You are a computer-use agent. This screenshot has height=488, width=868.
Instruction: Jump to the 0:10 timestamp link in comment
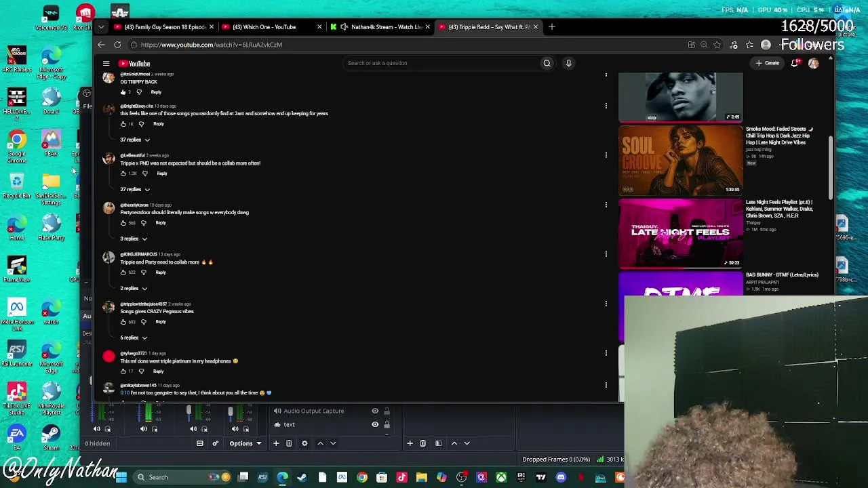coord(125,393)
